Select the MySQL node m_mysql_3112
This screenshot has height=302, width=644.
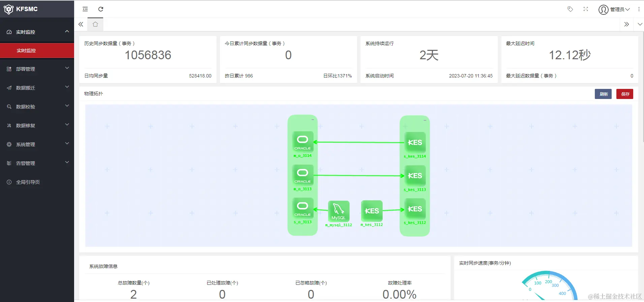click(x=339, y=211)
